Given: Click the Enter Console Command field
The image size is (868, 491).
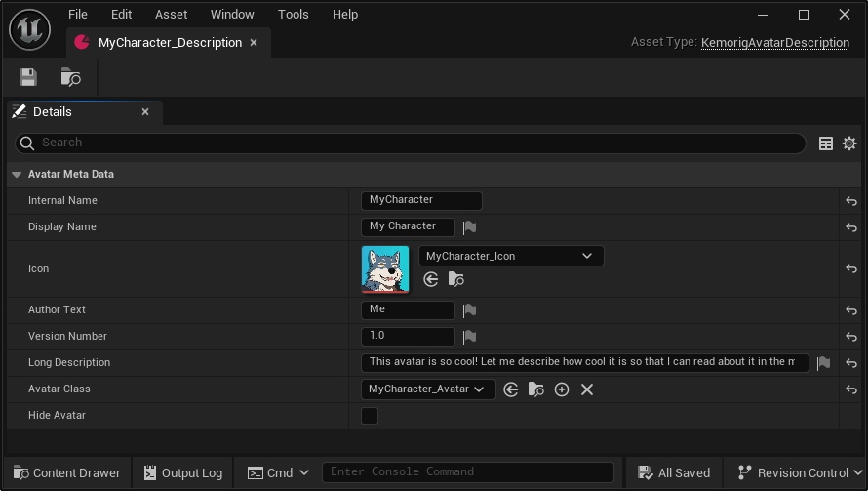Looking at the screenshot, I should (x=468, y=472).
